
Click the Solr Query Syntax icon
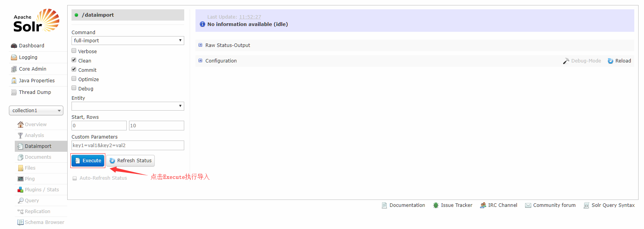[x=586, y=205]
